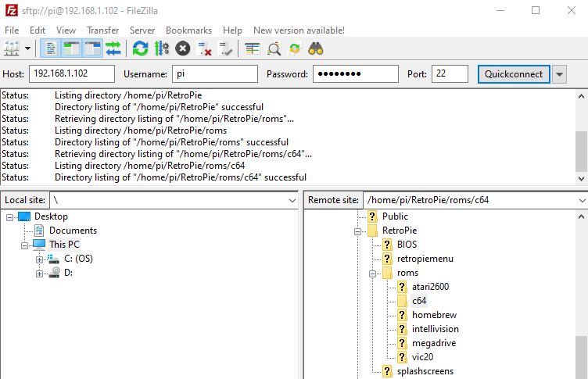Refresh the file and folder lists
Image resolution: width=588 pixels, height=379 pixels.
(x=141, y=48)
